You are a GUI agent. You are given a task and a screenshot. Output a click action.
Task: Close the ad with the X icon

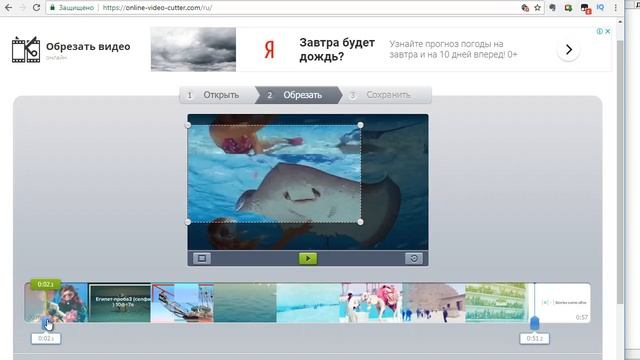point(608,31)
